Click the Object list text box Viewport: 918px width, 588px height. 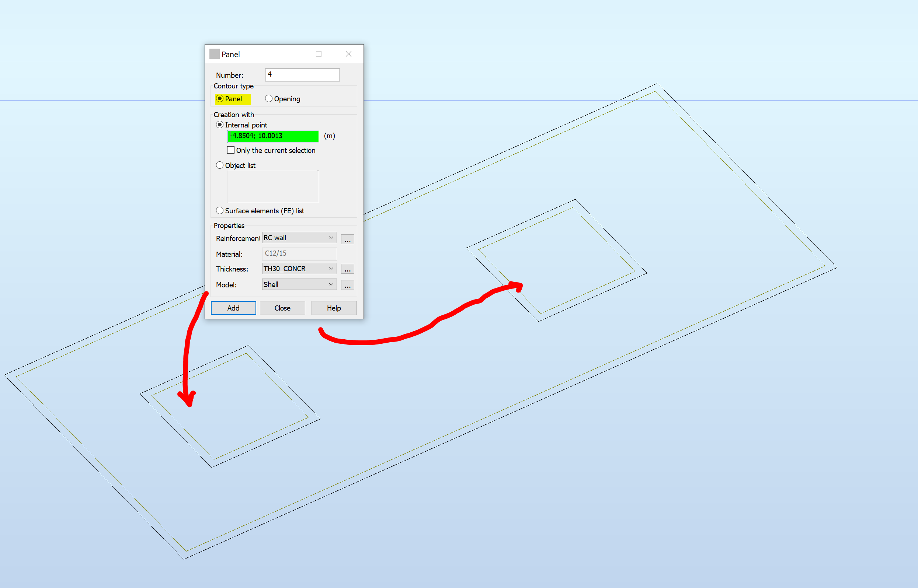point(273,186)
